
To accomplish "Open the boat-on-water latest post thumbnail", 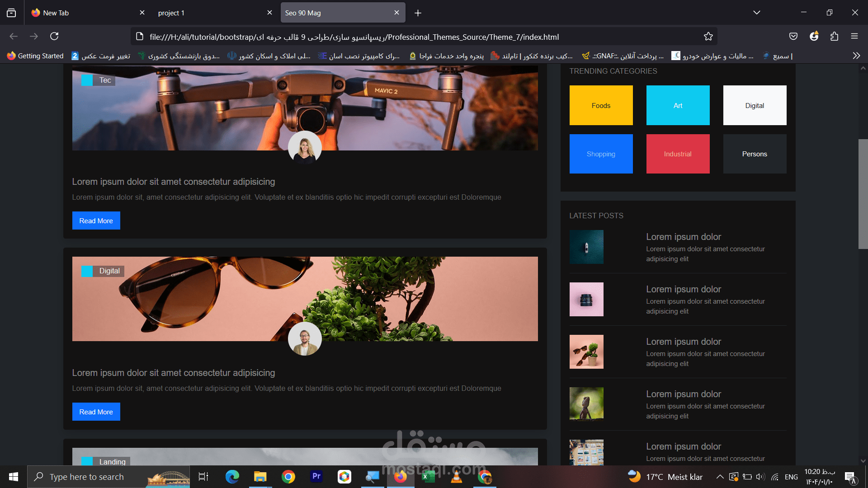I will (x=586, y=247).
